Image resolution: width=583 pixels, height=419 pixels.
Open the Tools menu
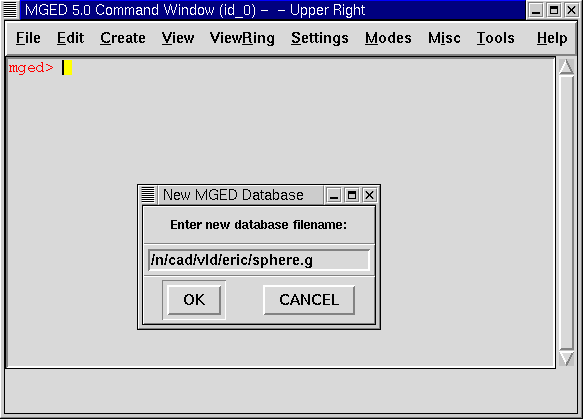point(496,38)
